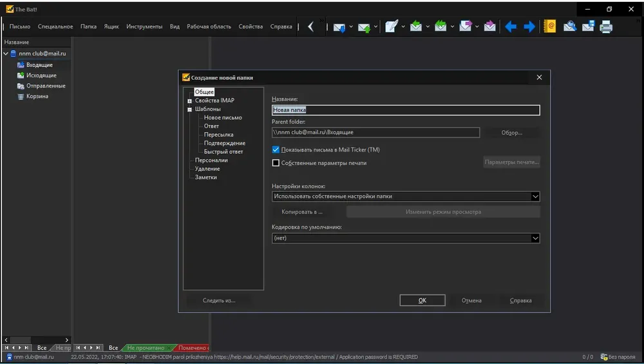Click the search messages magnifier icon
Viewport: 644px width, 364px height.
click(570, 26)
